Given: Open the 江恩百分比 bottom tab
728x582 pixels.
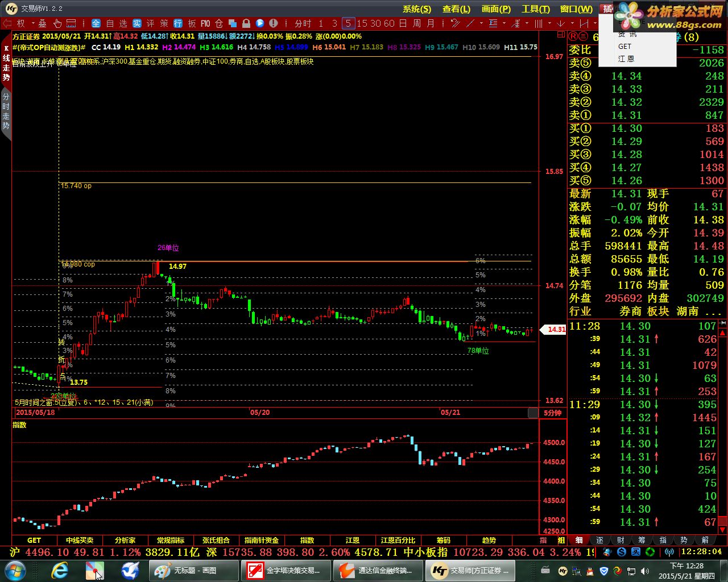Looking at the screenshot, I should coord(398,541).
